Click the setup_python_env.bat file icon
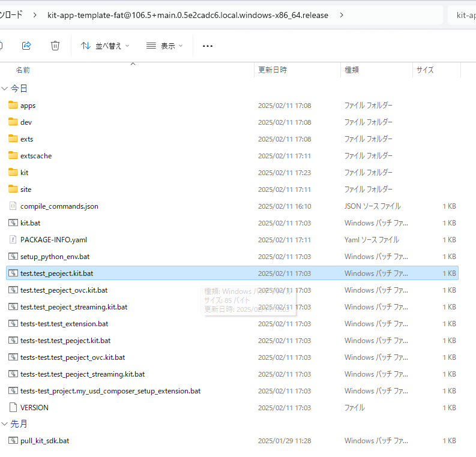The width and height of the screenshot is (476, 457). pos(13,257)
